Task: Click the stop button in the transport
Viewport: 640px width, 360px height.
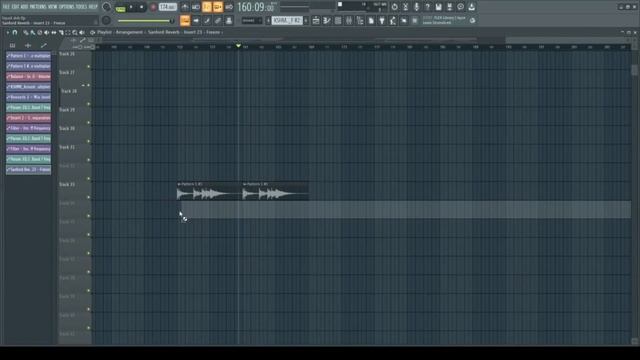Action: pyautogui.click(x=142, y=7)
